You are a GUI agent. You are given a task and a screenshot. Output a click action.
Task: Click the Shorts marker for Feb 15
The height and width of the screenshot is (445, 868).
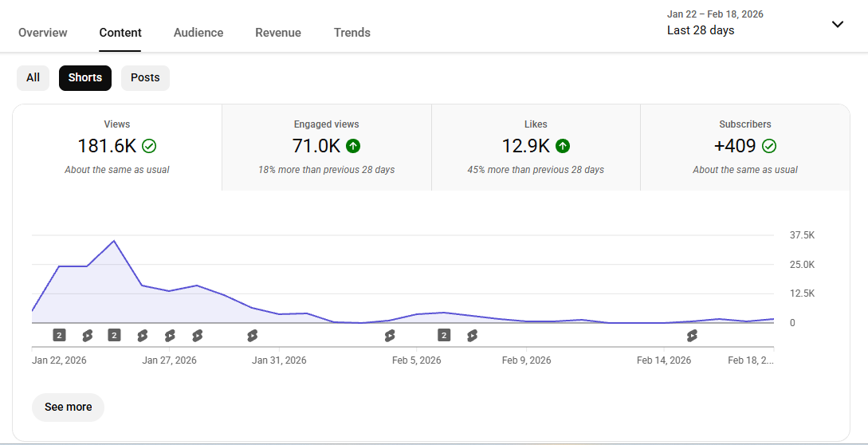click(692, 336)
